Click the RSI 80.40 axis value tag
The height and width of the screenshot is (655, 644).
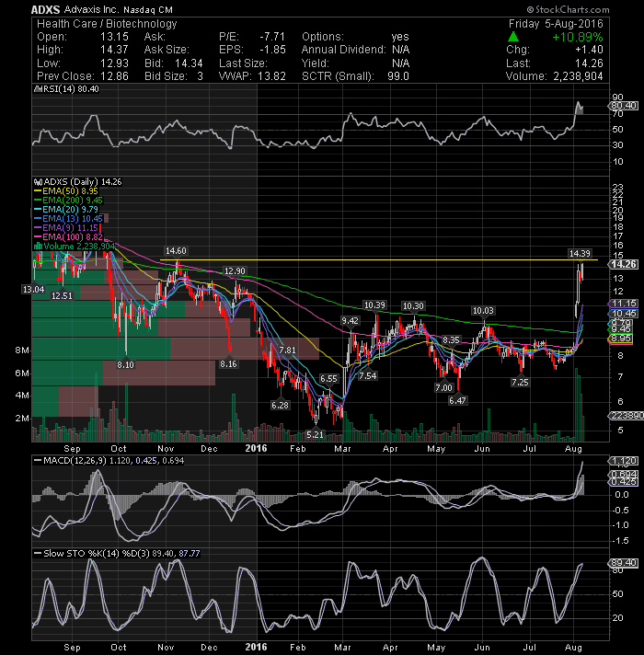coord(624,106)
